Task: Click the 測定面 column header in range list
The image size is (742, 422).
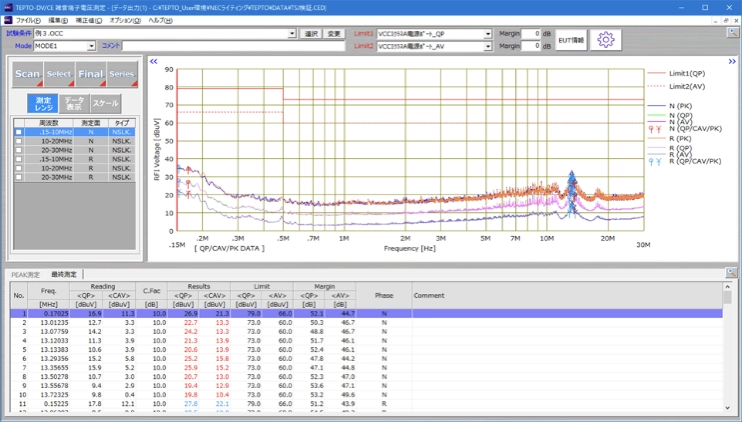Action: [x=91, y=123]
